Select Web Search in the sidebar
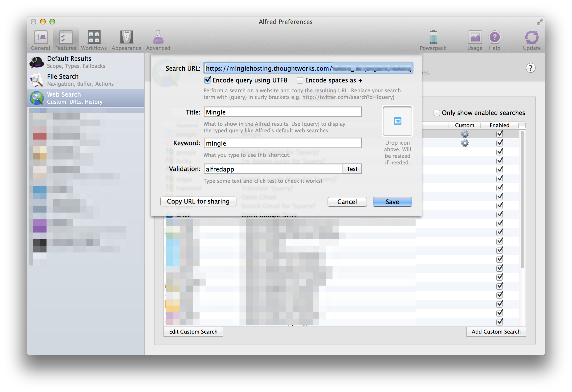The width and height of the screenshot is (572, 392). point(86,98)
